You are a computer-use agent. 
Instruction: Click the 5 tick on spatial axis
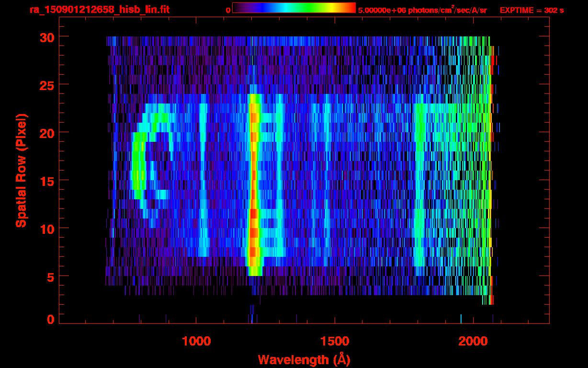pos(50,276)
